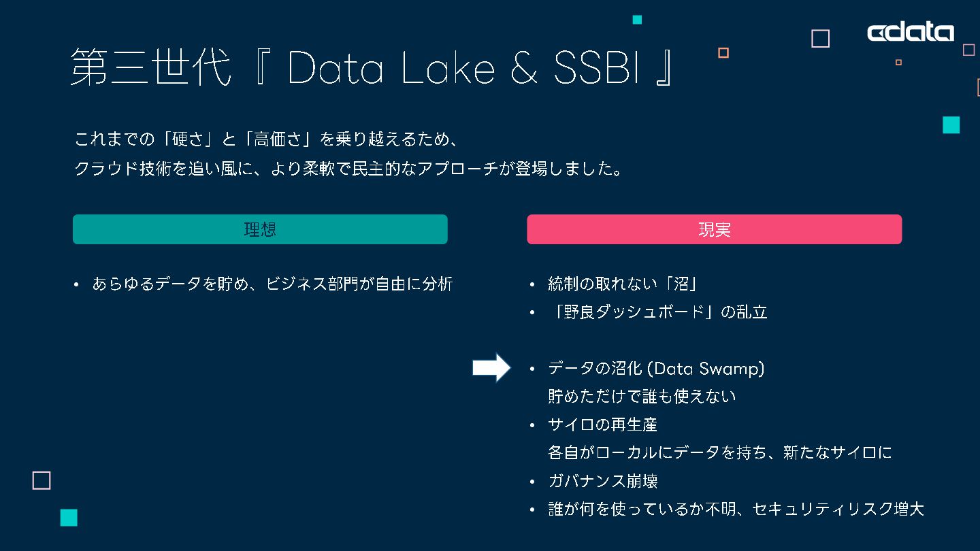Click the outlined white square near the bottom-left
Viewport: 980px width, 551px height.
[42, 480]
